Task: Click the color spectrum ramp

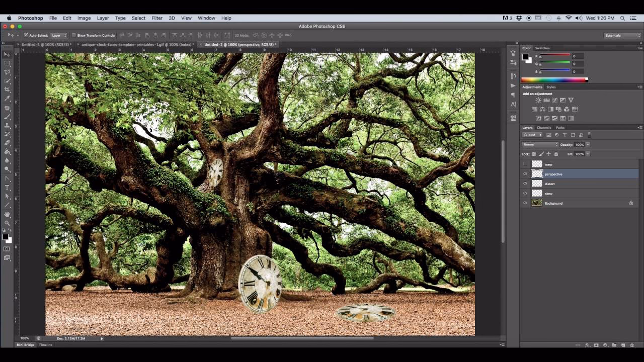Action: pyautogui.click(x=553, y=80)
